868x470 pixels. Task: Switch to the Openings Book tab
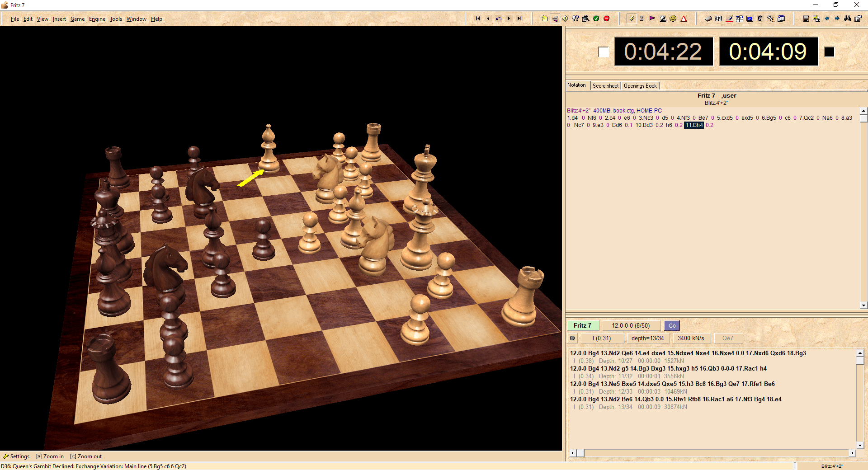pyautogui.click(x=640, y=86)
